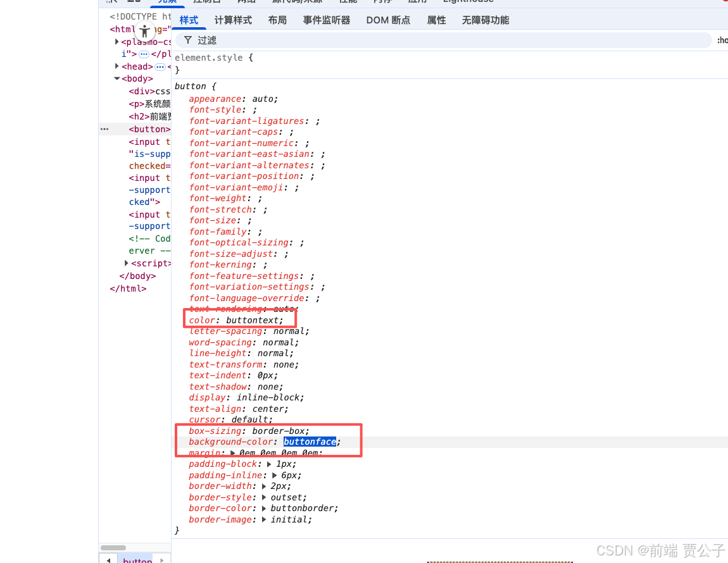Click the text-align center value
The image size is (728, 563).
click(268, 409)
